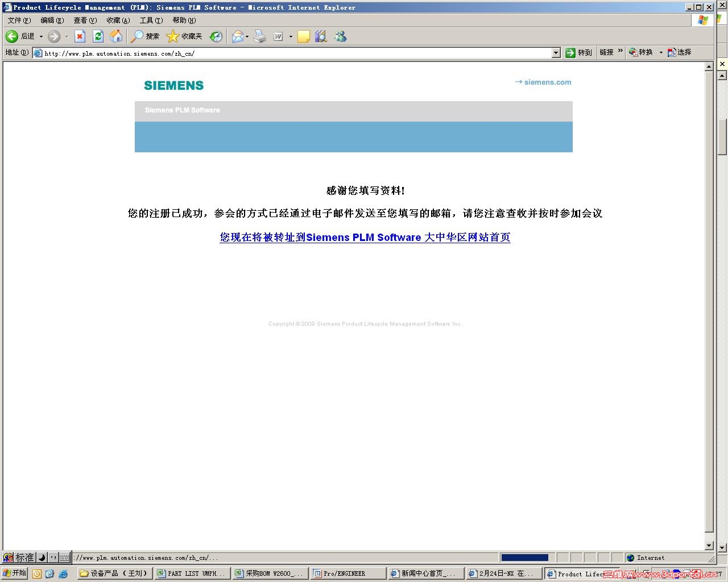Viewport: 728px width, 582px height.
Task: Click the vertical scrollbar down arrow
Action: pyautogui.click(x=709, y=546)
